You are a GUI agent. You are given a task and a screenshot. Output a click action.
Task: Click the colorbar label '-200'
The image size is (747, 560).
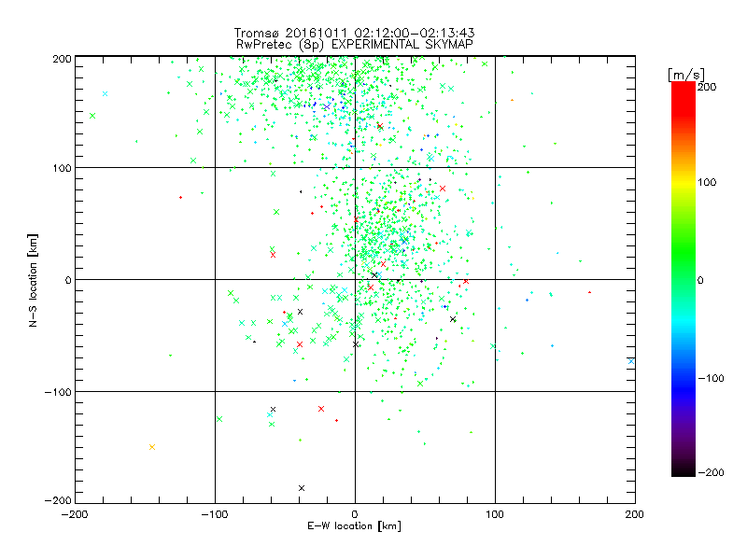pos(711,472)
